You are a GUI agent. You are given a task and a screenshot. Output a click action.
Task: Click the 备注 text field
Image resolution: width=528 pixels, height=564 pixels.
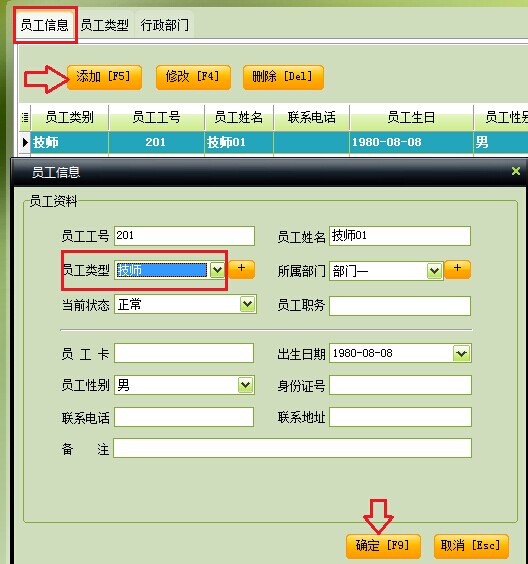point(292,448)
